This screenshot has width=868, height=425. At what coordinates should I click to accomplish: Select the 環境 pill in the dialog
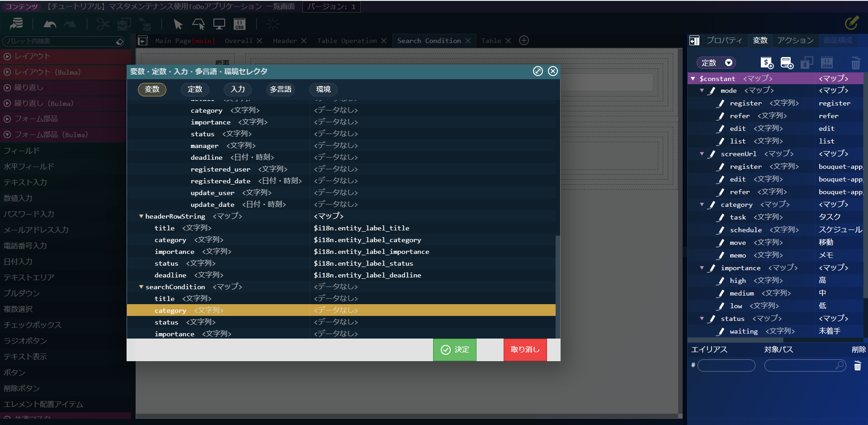coord(323,89)
